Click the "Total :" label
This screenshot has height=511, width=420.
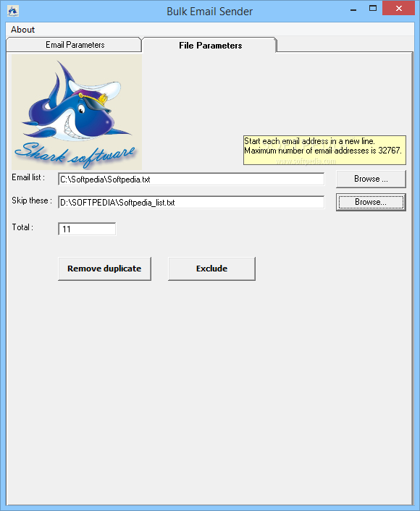pyautogui.click(x=22, y=227)
